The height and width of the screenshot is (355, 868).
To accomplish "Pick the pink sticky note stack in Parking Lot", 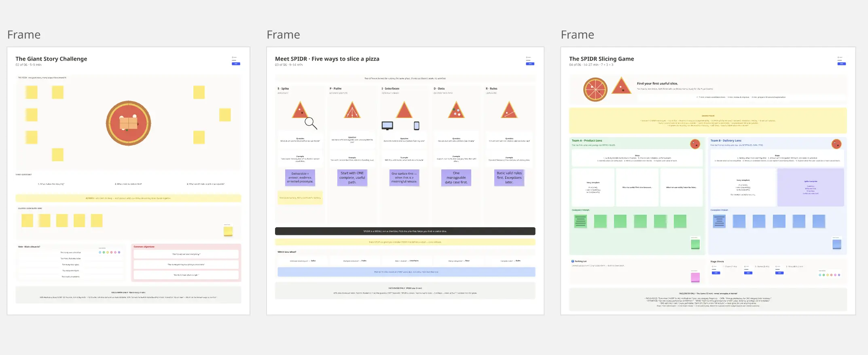I will 695,277.
